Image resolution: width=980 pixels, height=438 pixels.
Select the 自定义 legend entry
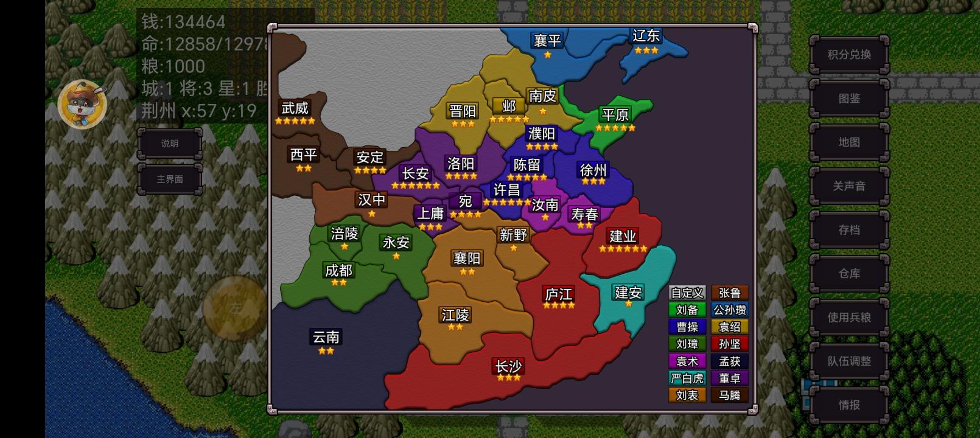tap(687, 293)
